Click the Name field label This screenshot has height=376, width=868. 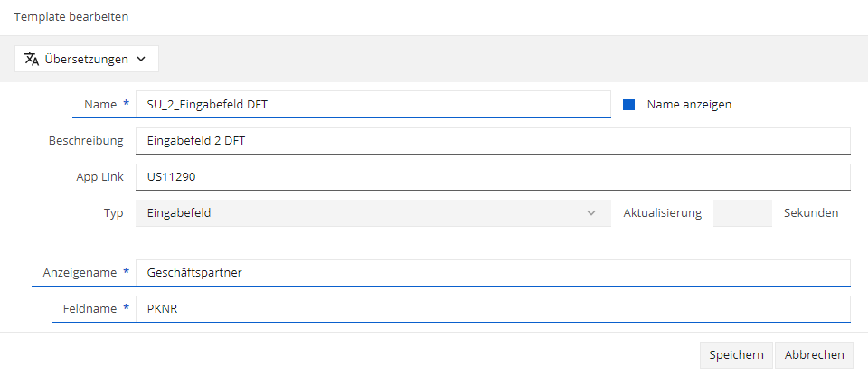(x=100, y=104)
